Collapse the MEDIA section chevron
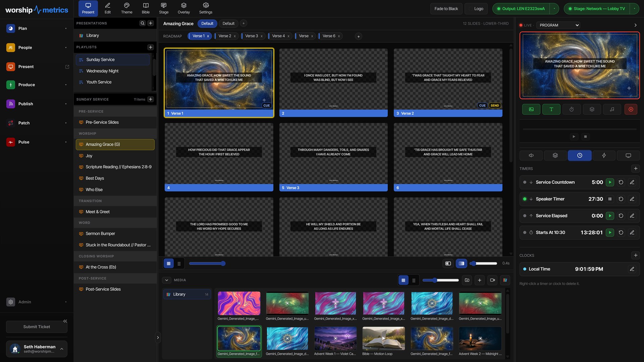644x362 pixels. tap(167, 280)
